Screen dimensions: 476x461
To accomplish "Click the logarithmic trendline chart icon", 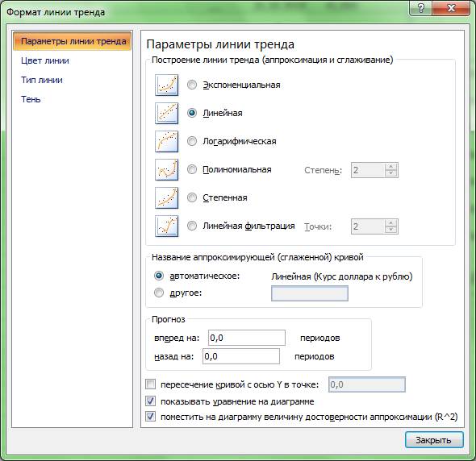I will 166,141.
